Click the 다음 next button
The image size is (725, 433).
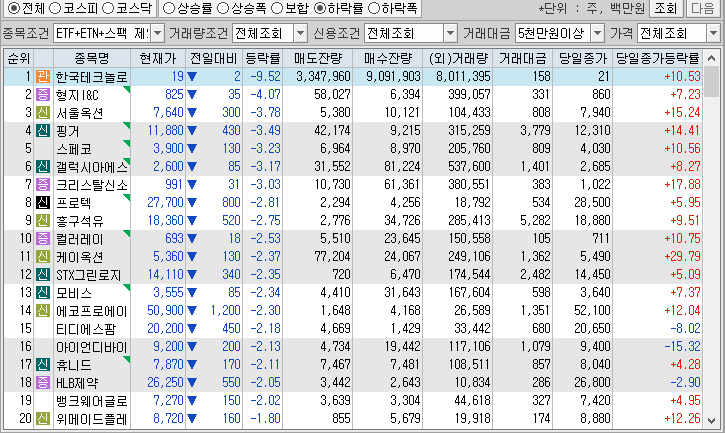click(x=703, y=8)
